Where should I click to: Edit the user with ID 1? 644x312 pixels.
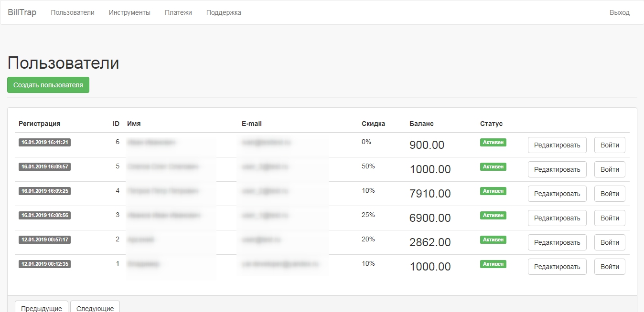[x=557, y=267]
